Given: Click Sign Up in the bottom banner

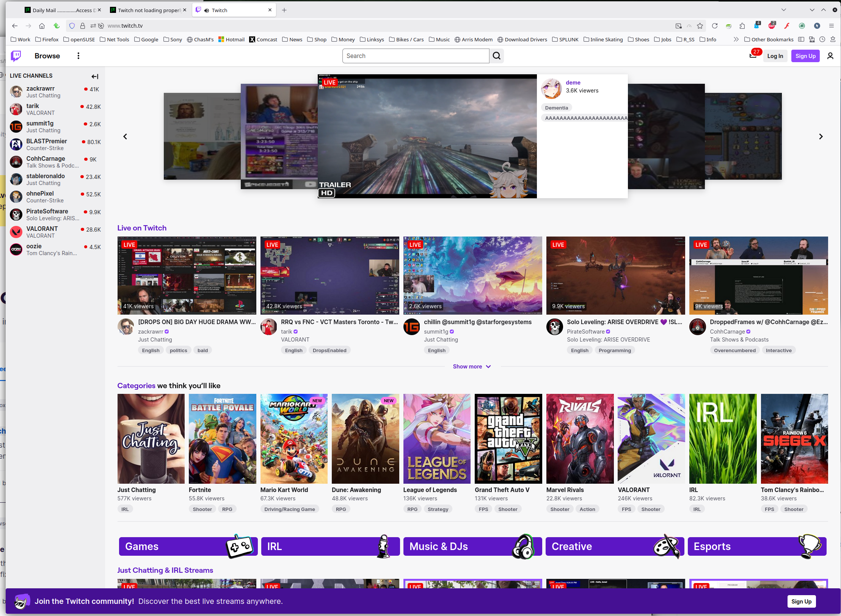Looking at the screenshot, I should 801,602.
